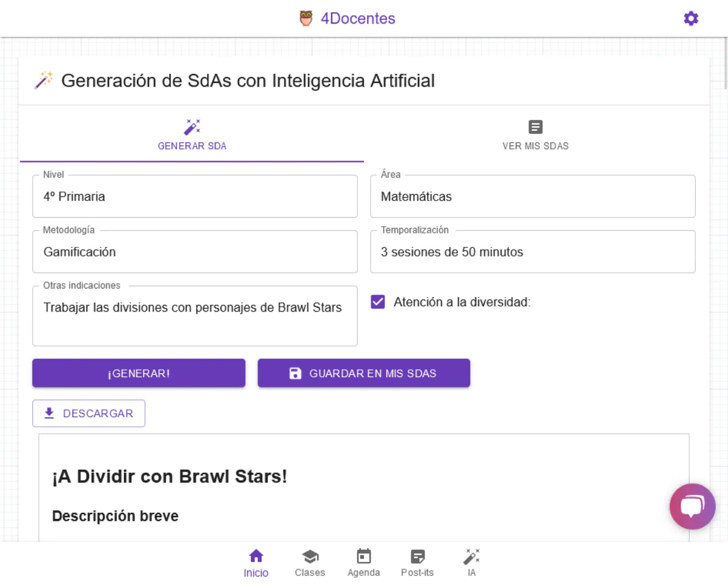The width and height of the screenshot is (728, 585).
Task: Click the DESCARGAR button
Action: 89,413
